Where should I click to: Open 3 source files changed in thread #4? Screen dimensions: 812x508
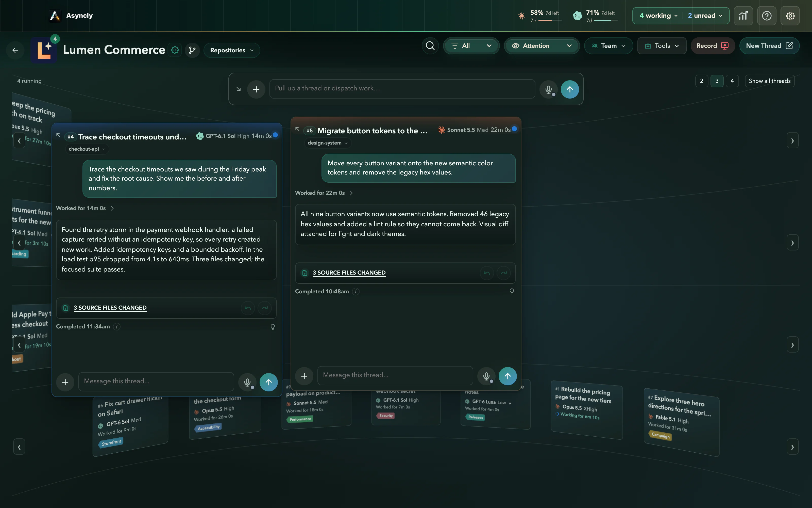pos(110,308)
